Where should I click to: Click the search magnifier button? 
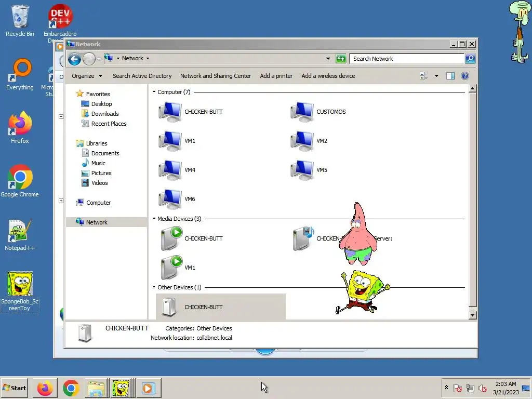coord(470,59)
